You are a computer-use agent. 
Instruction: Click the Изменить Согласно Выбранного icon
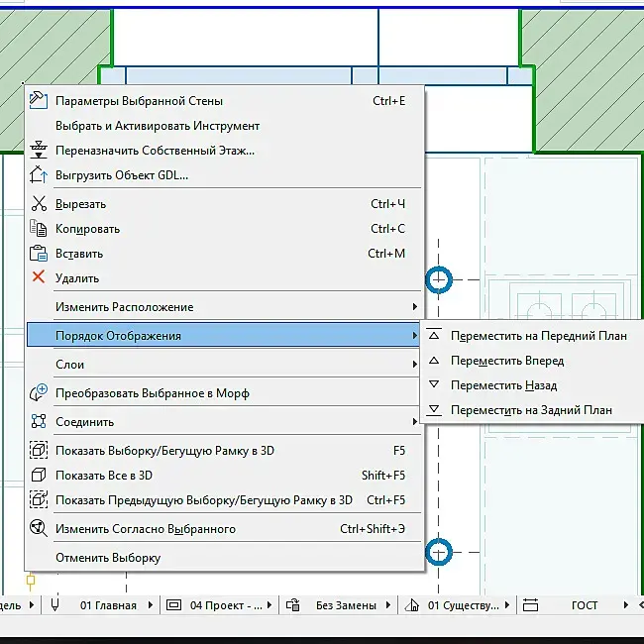coord(39,528)
